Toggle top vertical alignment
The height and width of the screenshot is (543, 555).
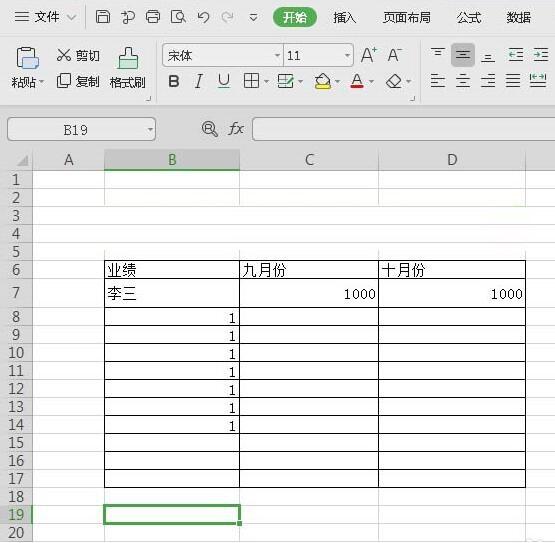point(438,53)
